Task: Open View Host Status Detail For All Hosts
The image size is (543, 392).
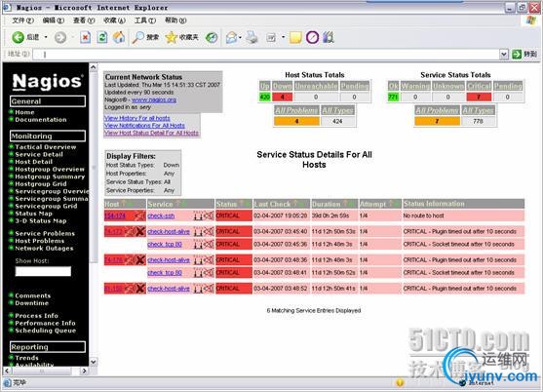Action: tap(151, 133)
